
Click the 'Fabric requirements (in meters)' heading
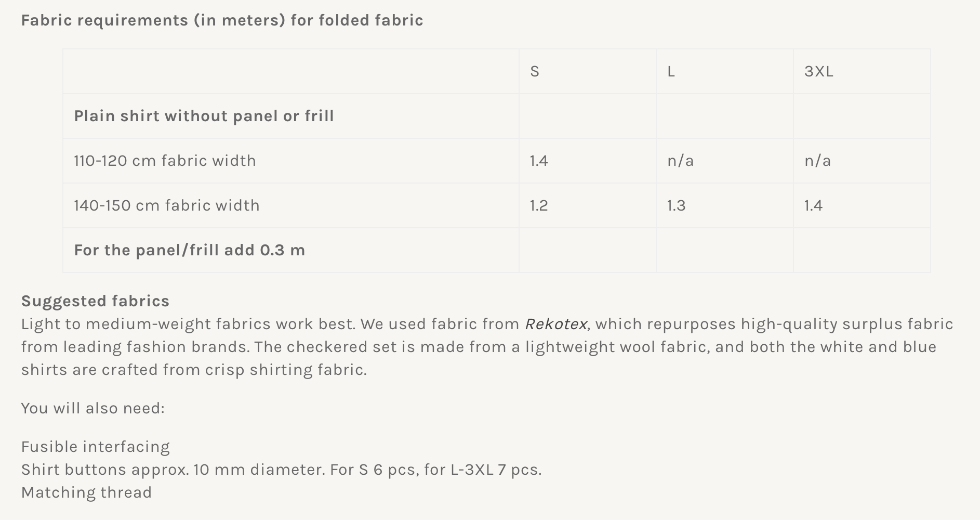point(222,20)
